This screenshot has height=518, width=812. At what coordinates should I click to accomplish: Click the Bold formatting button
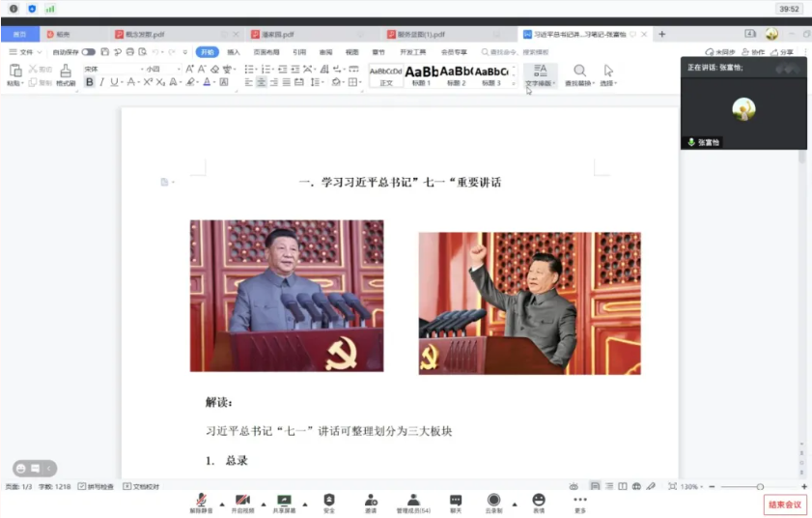coord(90,82)
